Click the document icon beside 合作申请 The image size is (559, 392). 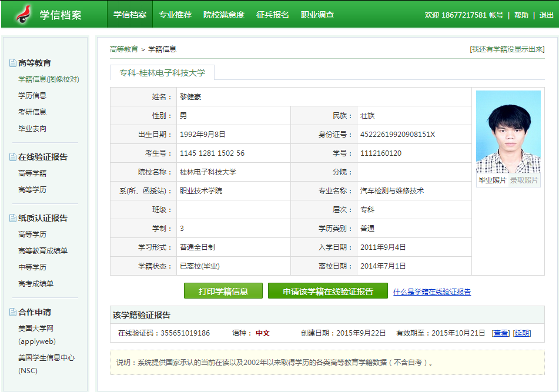[12, 312]
